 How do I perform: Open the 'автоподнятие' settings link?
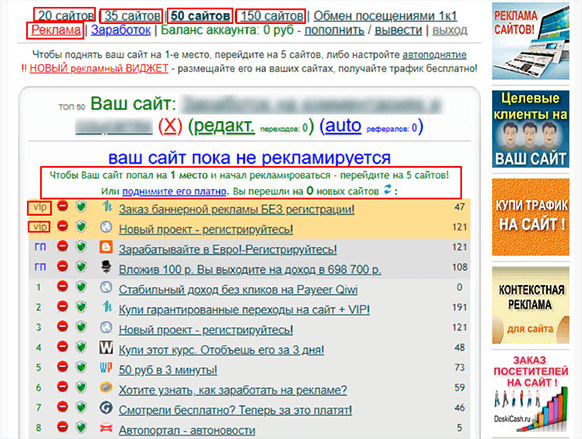coord(434,55)
